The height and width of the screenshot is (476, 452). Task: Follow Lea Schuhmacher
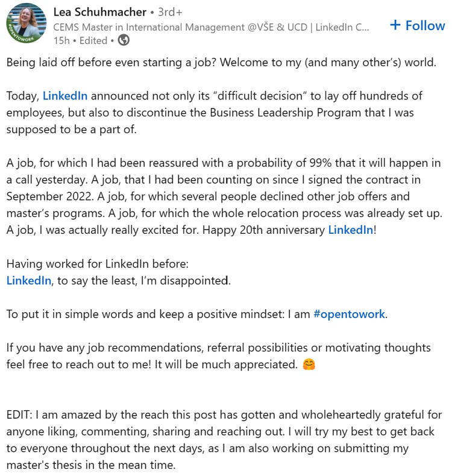[418, 25]
